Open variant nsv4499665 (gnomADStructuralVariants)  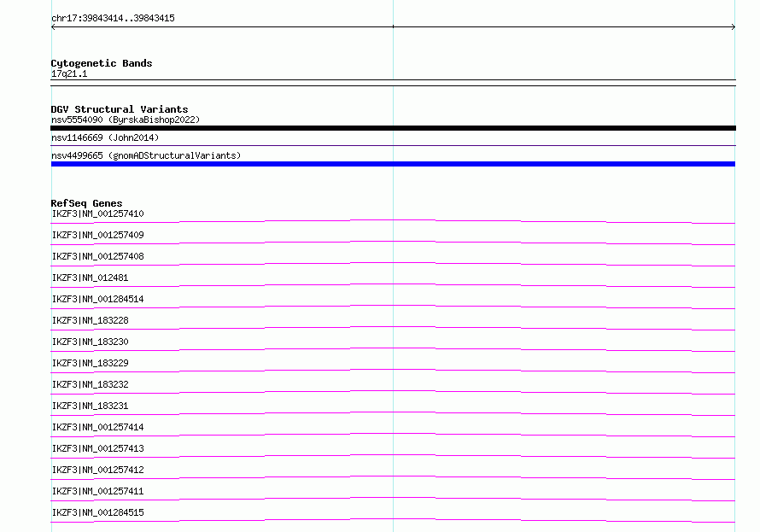[x=146, y=155]
